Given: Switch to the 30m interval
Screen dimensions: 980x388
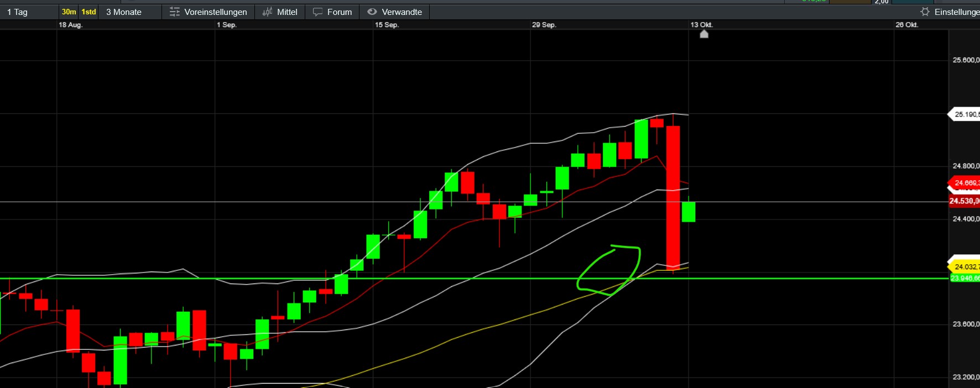Looking at the screenshot, I should [69, 12].
